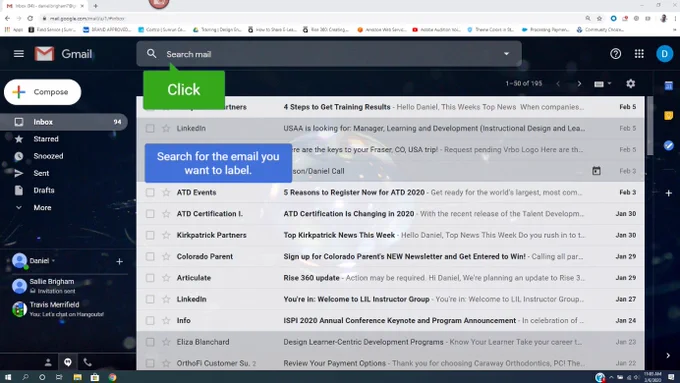Open File Explorer from the taskbar
Viewport: 680px width, 383px height.
point(77,377)
